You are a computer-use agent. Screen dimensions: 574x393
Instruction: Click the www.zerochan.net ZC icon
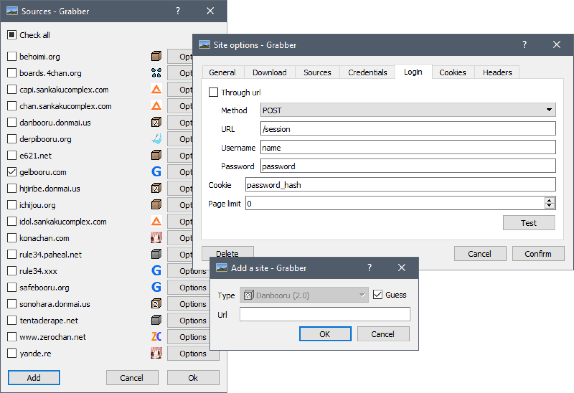click(156, 337)
